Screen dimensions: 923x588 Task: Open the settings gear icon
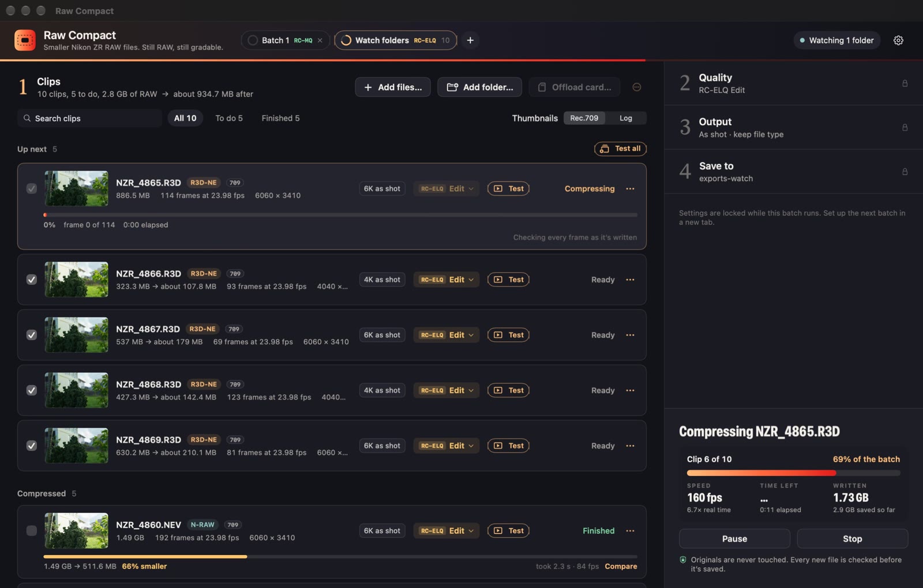[898, 40]
